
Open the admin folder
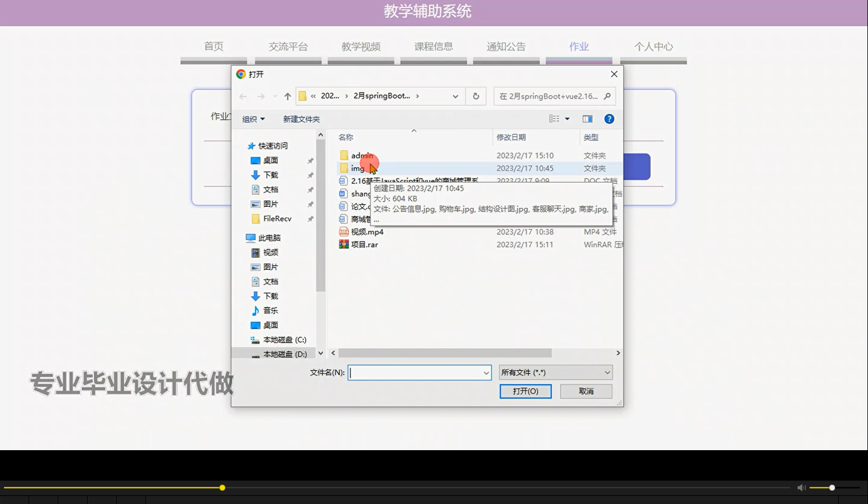(361, 155)
